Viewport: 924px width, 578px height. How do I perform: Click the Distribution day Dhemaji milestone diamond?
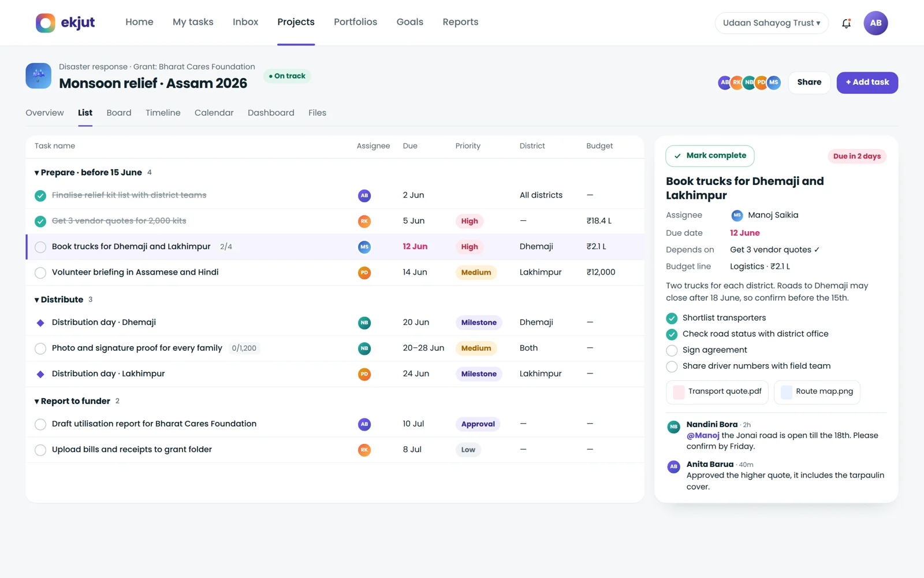pos(40,323)
